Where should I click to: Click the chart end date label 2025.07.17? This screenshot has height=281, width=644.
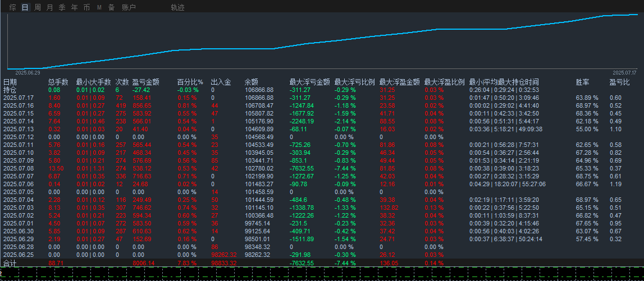tap(624, 72)
